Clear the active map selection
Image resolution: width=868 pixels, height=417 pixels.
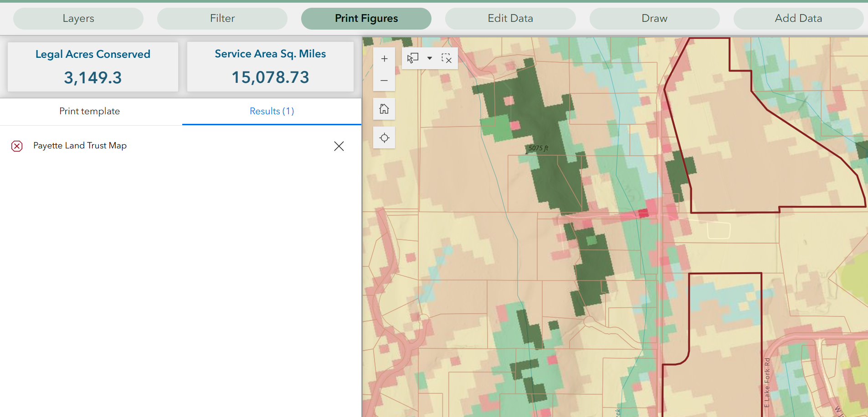(447, 58)
